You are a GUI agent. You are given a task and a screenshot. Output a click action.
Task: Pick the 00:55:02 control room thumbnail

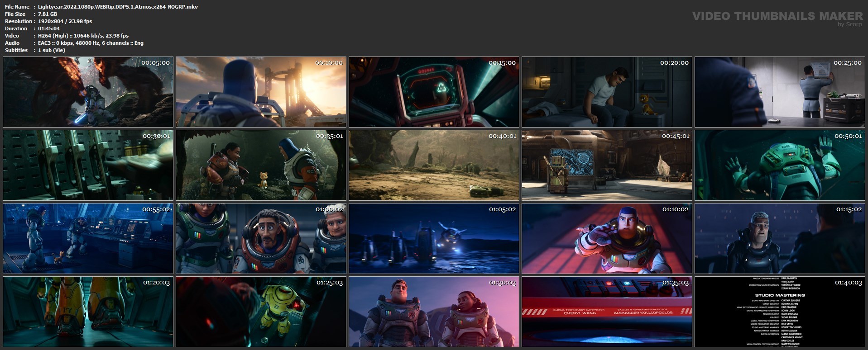(x=88, y=239)
